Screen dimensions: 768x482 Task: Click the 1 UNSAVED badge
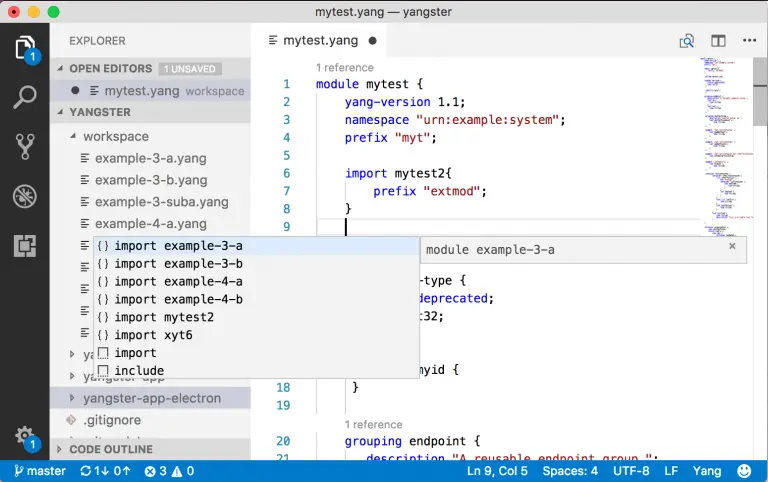click(x=190, y=69)
